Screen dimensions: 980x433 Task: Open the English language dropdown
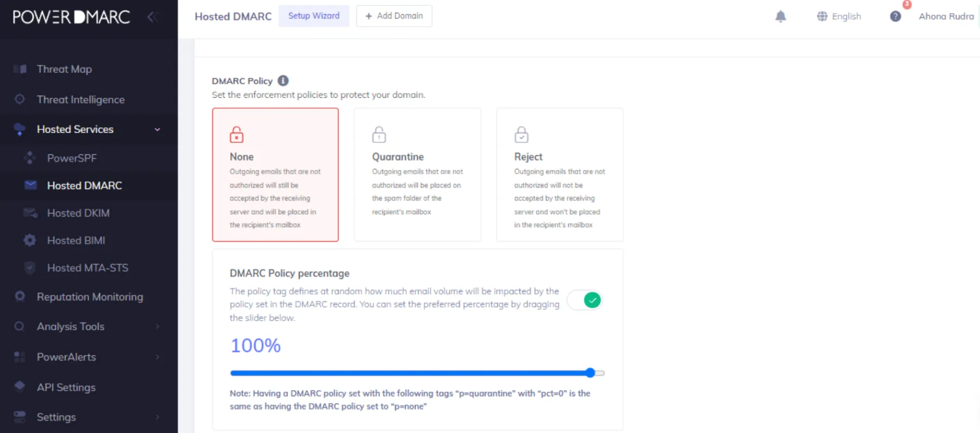click(x=839, y=16)
